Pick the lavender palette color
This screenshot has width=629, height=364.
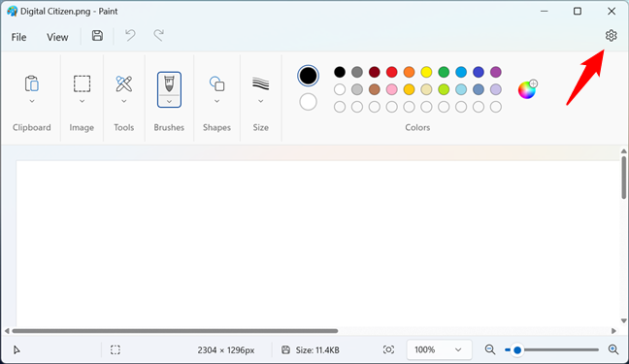pos(496,89)
